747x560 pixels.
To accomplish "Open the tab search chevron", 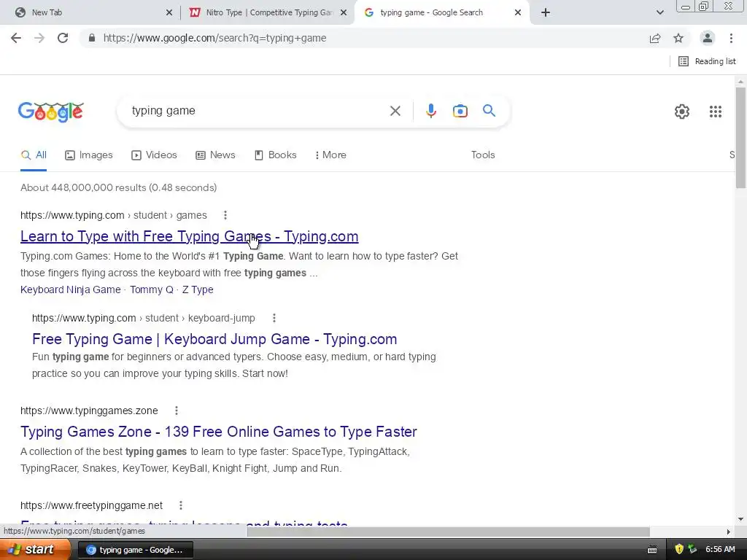I will point(659,12).
